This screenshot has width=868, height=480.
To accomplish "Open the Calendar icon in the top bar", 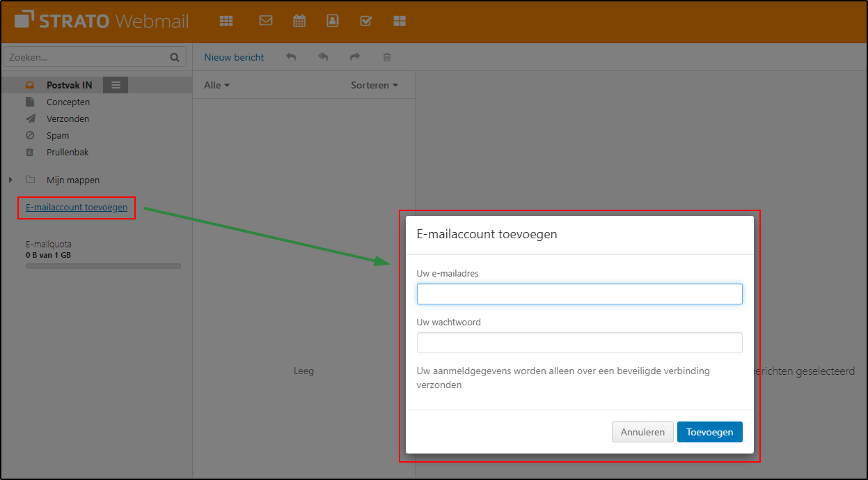I will (x=299, y=20).
